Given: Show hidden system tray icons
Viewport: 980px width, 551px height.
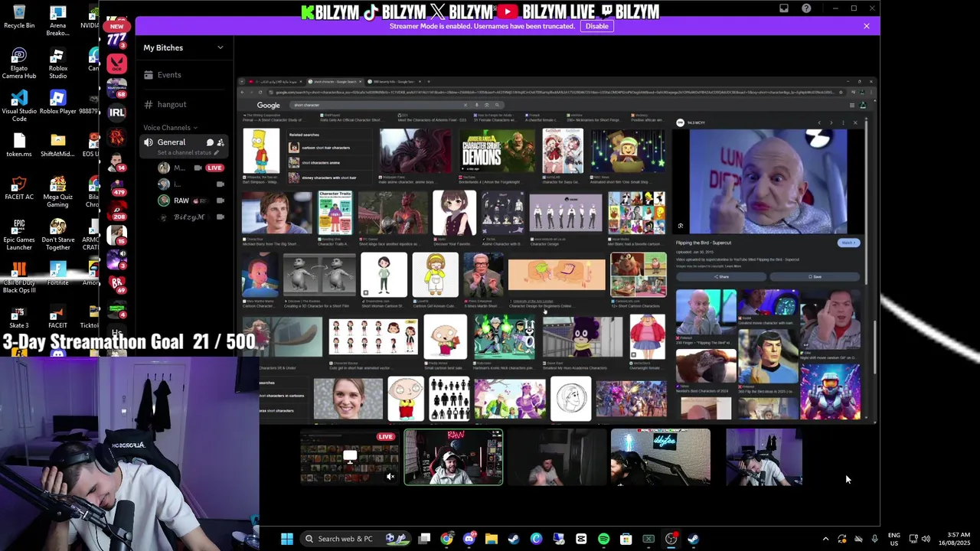Looking at the screenshot, I should pyautogui.click(x=825, y=539).
